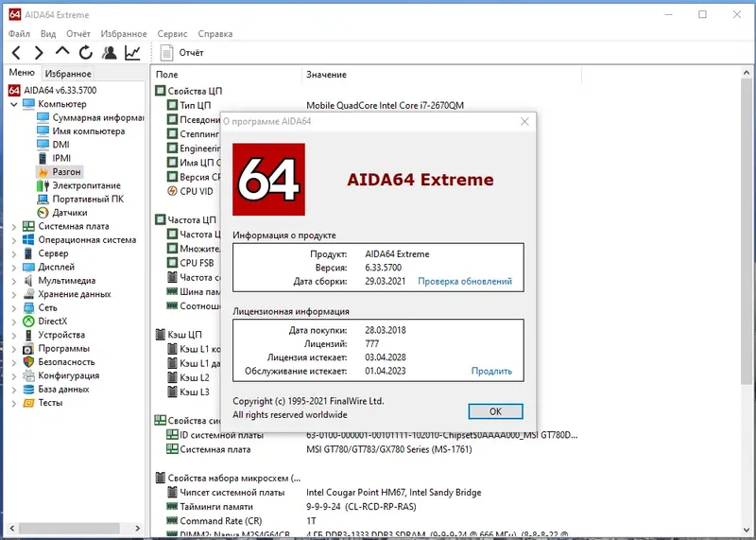Click the База данных database icon

pyautogui.click(x=28, y=389)
